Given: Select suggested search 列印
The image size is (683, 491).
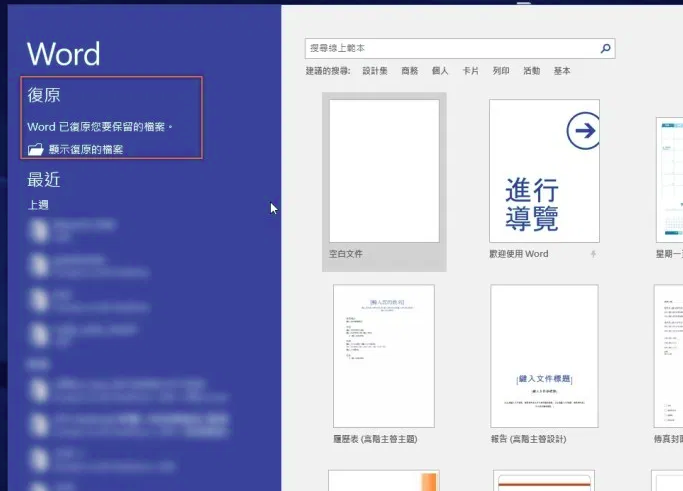Looking at the screenshot, I should pos(501,71).
